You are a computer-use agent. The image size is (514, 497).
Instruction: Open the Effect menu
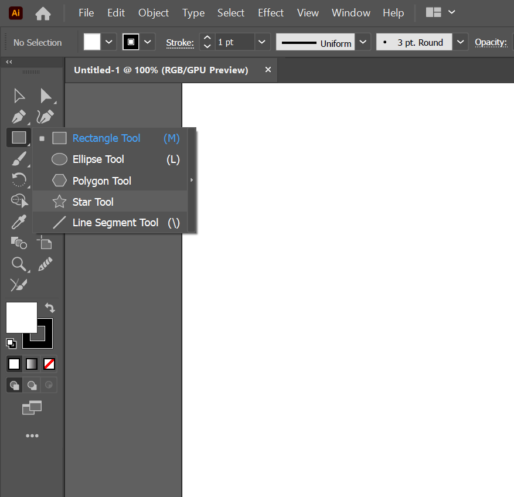pyautogui.click(x=270, y=13)
